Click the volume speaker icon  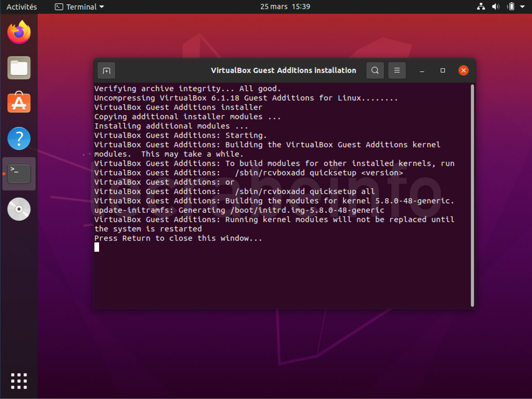point(496,7)
